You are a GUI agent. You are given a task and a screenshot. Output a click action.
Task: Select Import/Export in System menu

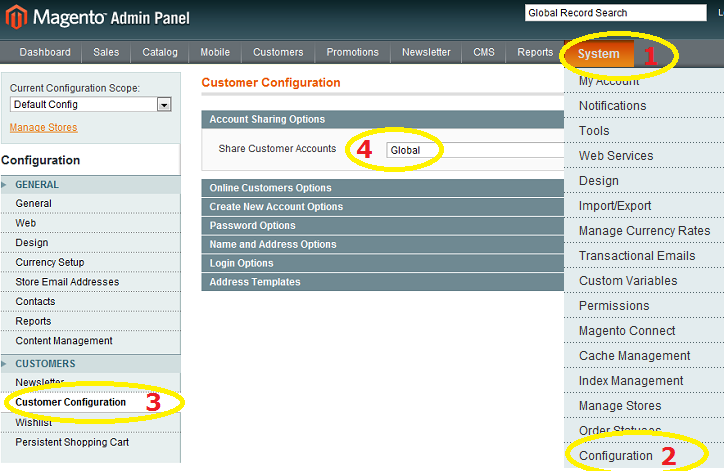(644, 205)
